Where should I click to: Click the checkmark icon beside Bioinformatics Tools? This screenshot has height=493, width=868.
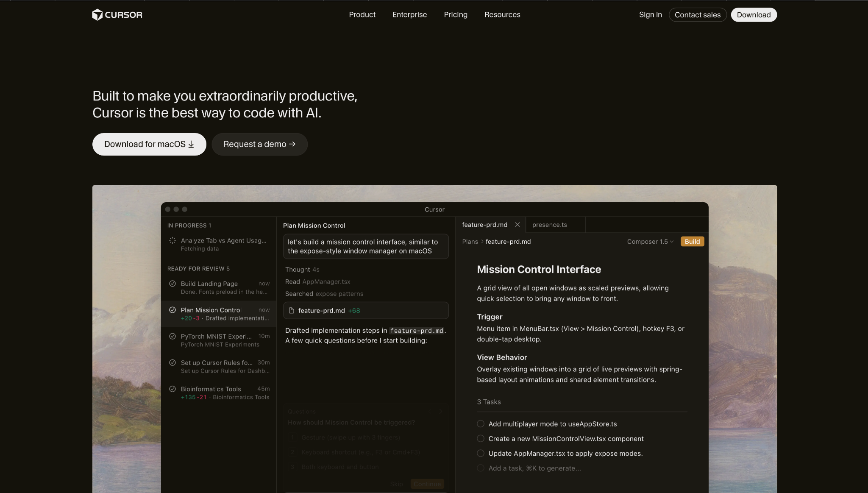click(172, 389)
